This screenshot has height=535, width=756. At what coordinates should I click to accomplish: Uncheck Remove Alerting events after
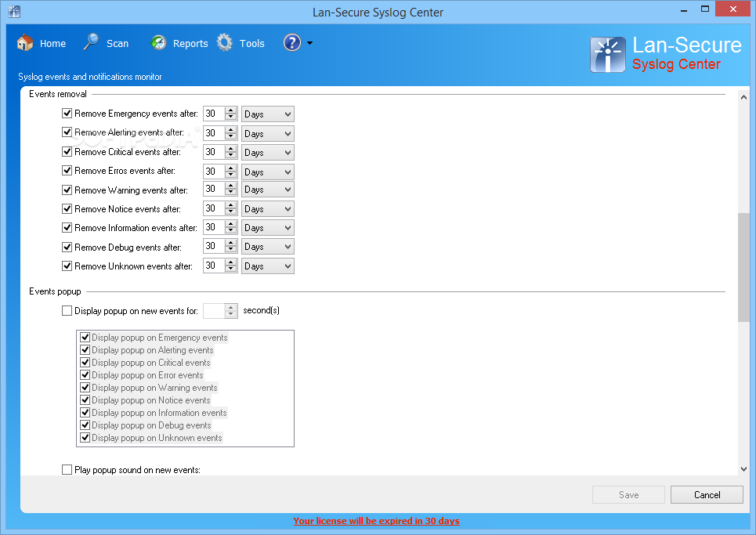67,132
